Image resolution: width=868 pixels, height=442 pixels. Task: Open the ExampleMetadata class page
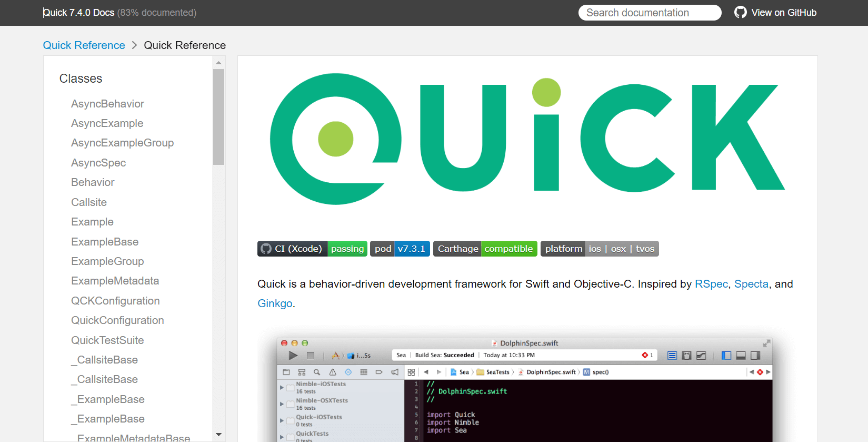(115, 281)
